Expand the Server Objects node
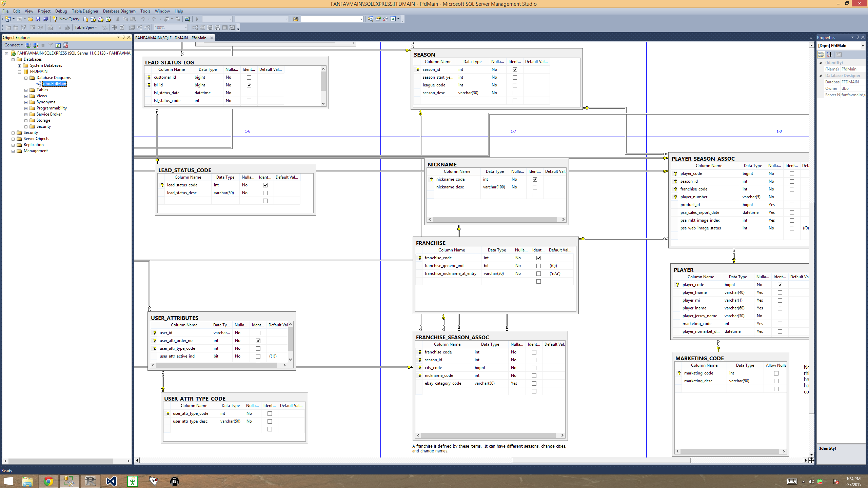 [x=13, y=139]
